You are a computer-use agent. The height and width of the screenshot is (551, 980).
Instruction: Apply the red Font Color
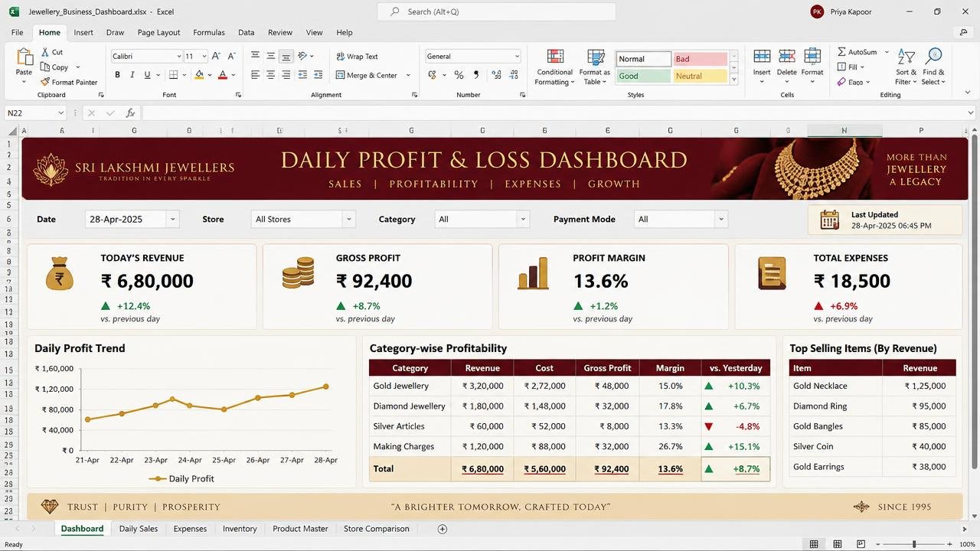click(223, 75)
